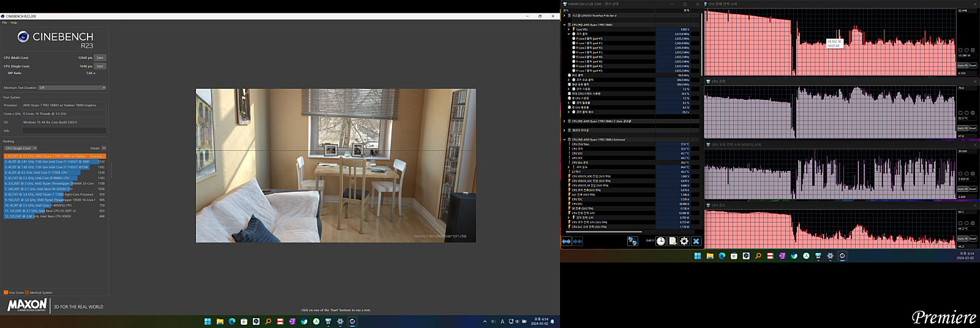The width and height of the screenshot is (980, 328).
Task: Close the GPU temperature graph window
Action: click(x=976, y=205)
